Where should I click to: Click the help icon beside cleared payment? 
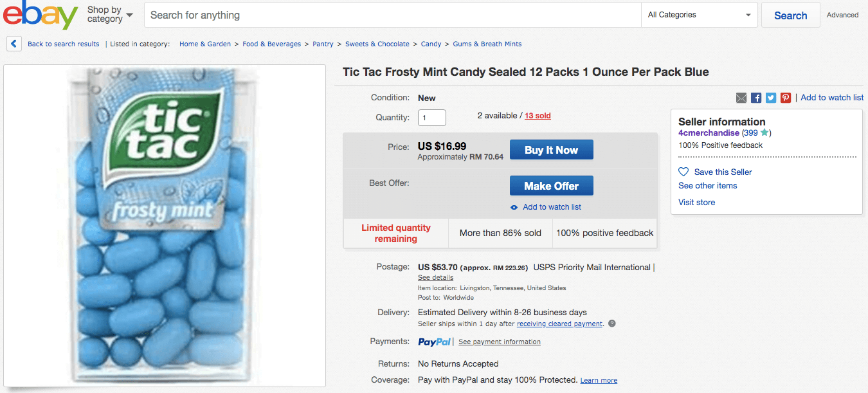[x=612, y=324]
